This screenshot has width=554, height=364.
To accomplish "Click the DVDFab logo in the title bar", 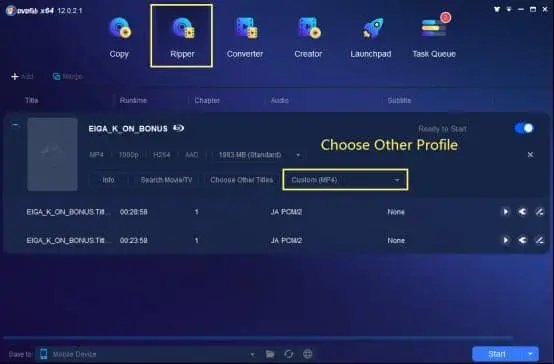I will tap(30, 11).
